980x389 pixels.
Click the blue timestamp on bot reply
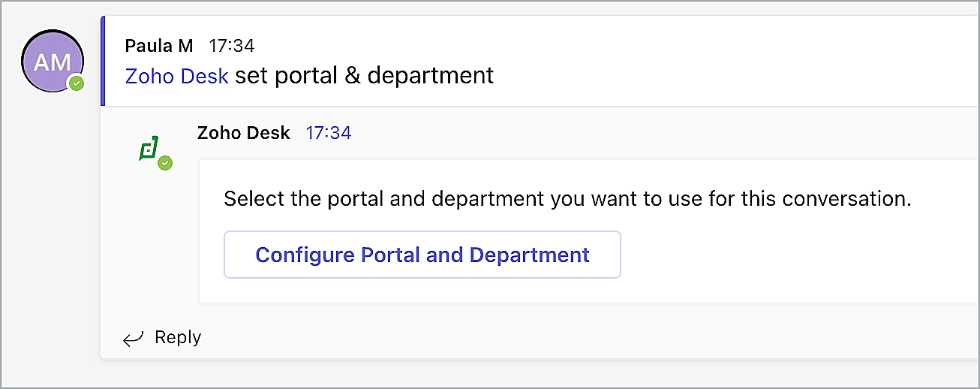(328, 133)
